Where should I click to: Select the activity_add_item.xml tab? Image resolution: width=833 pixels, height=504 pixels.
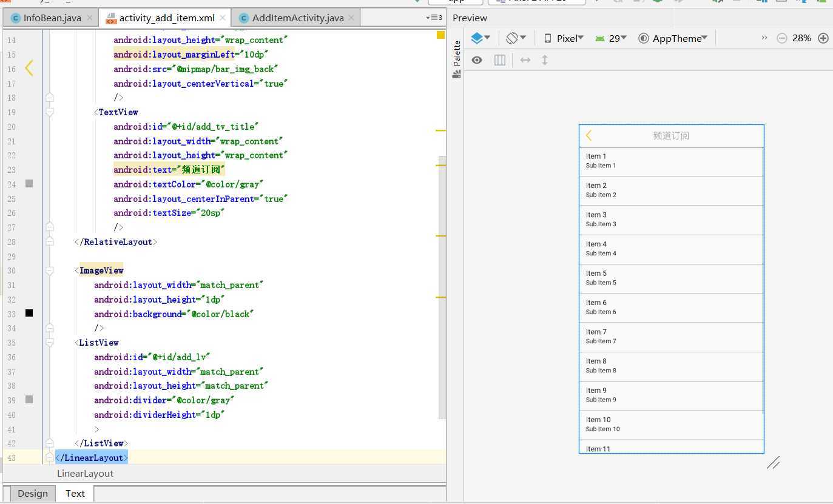point(166,18)
